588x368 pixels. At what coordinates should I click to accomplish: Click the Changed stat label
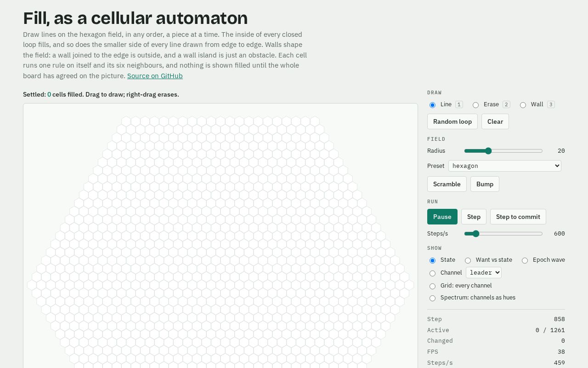440,341
